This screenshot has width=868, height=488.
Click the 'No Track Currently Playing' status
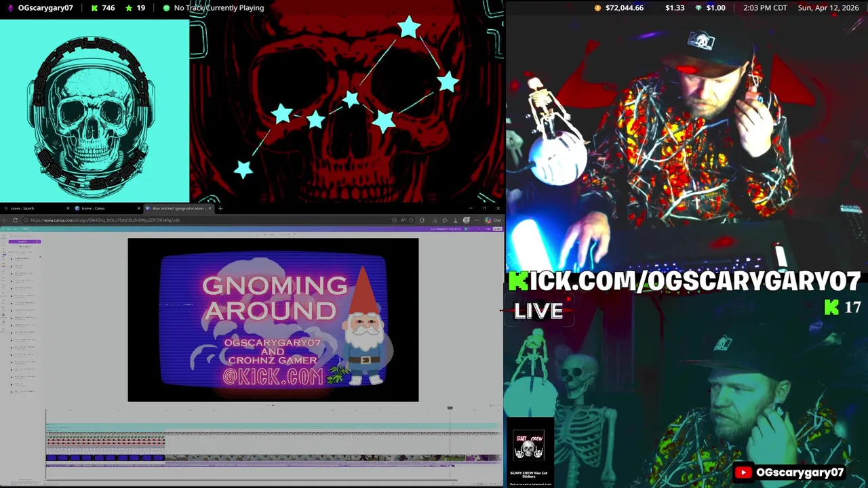point(218,8)
